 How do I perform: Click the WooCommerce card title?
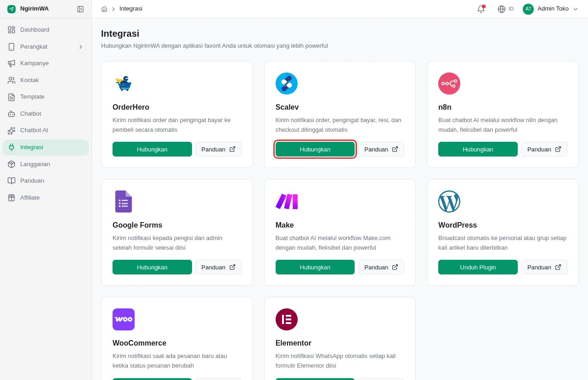click(140, 343)
